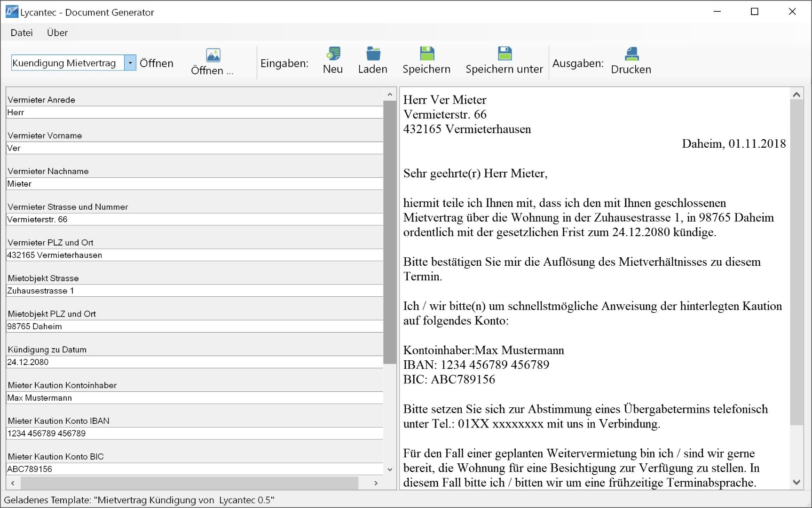Open the Datei menu
Screen dimensions: 812x508
coord(22,32)
